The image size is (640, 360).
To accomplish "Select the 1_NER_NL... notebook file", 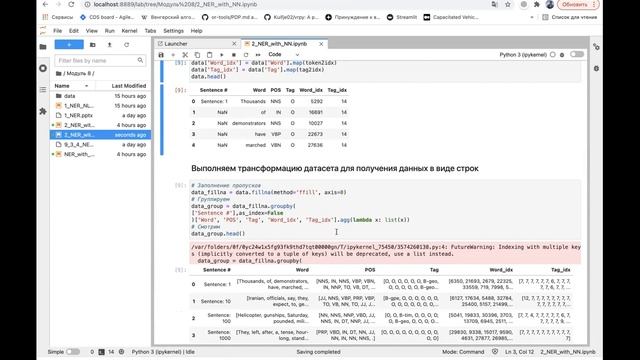I will click(x=100, y=106).
